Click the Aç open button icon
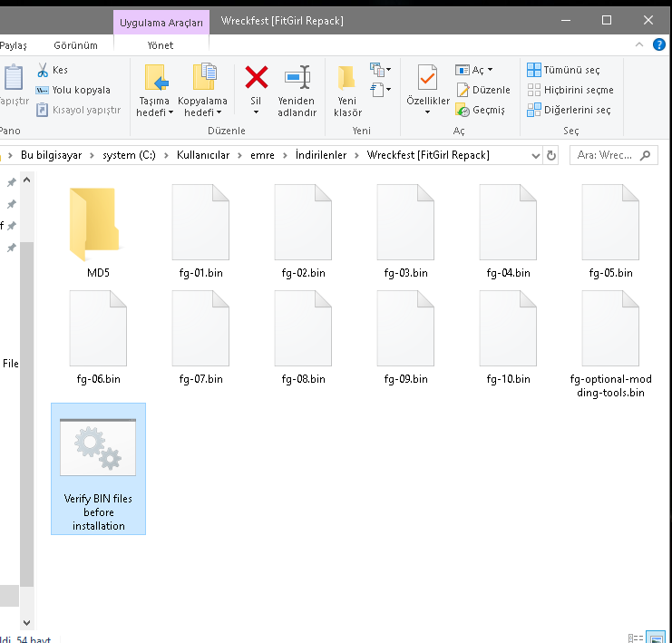 pos(463,70)
